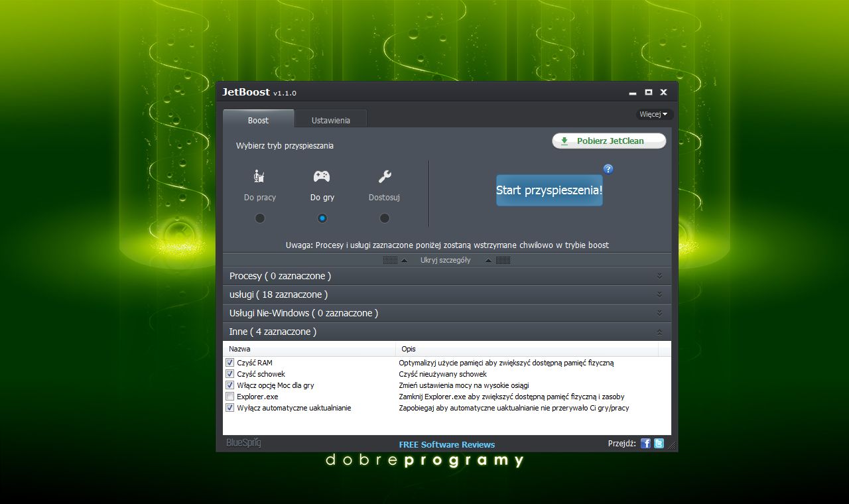Image resolution: width=849 pixels, height=504 pixels.
Task: Check the Explorer.exe checkbox
Action: click(x=230, y=397)
